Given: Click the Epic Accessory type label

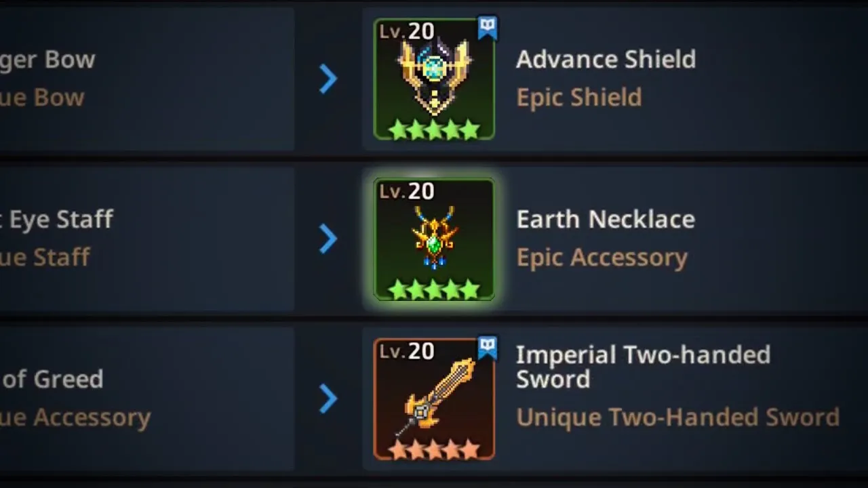Looking at the screenshot, I should 602,258.
